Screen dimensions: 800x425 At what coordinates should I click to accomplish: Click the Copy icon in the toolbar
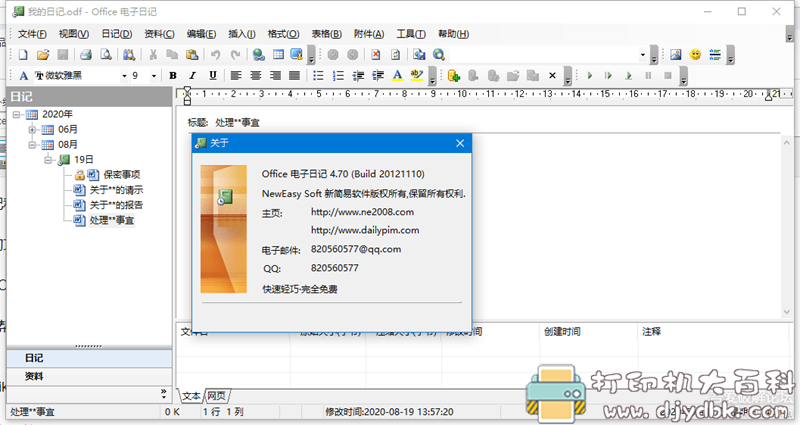pos(172,55)
